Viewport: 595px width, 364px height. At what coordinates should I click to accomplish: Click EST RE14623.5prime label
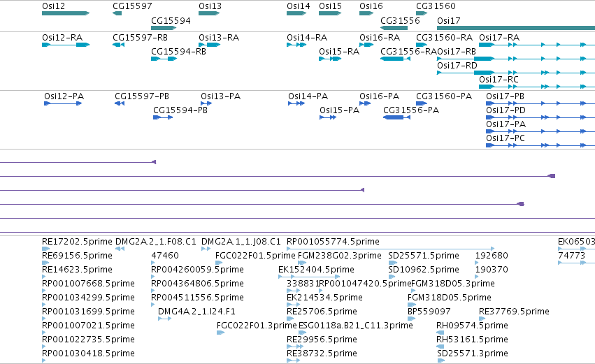[77, 270]
